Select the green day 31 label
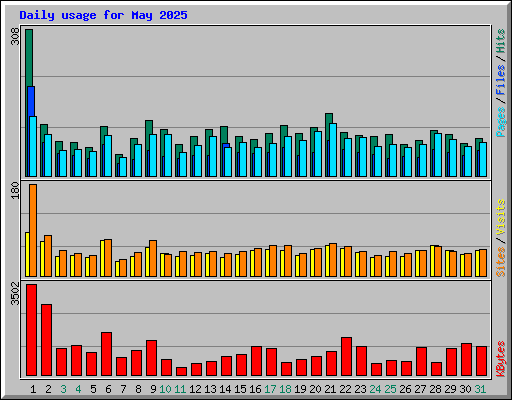 tap(480, 389)
